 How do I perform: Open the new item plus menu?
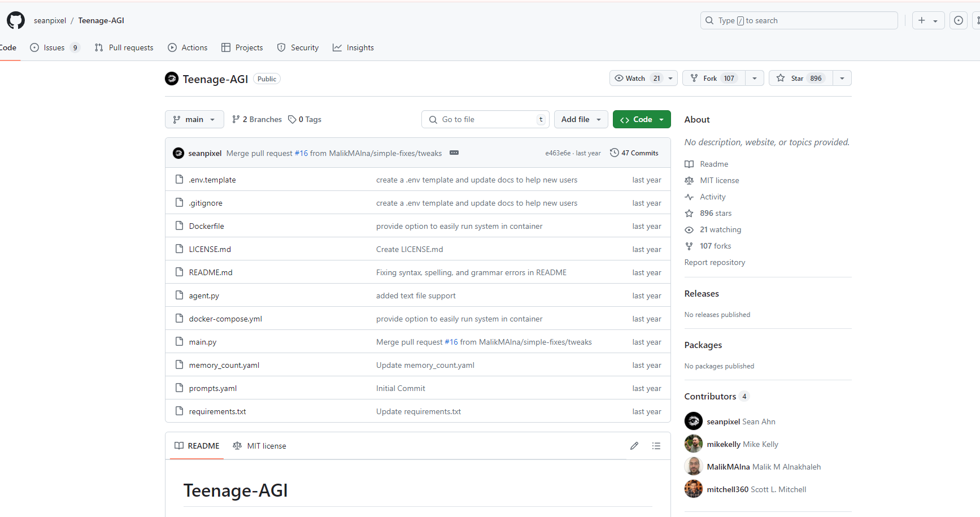928,20
